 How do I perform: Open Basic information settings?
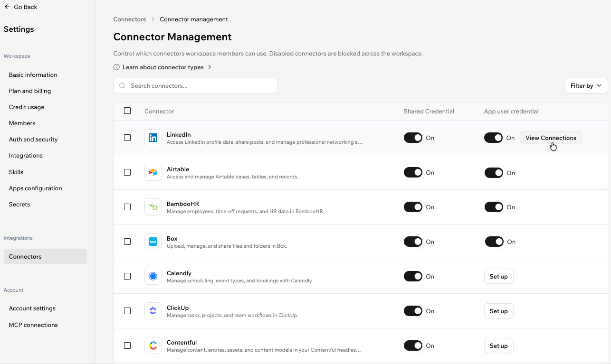point(33,75)
